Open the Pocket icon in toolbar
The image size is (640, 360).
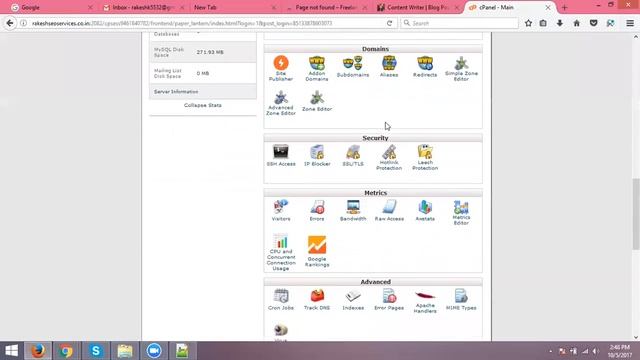point(593,23)
